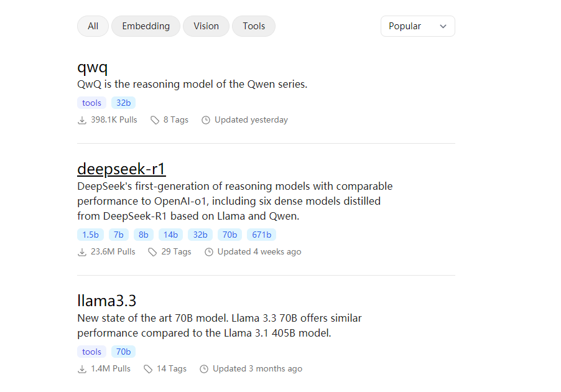561x392 pixels.
Task: Select the All filter tab
Action: [x=93, y=26]
